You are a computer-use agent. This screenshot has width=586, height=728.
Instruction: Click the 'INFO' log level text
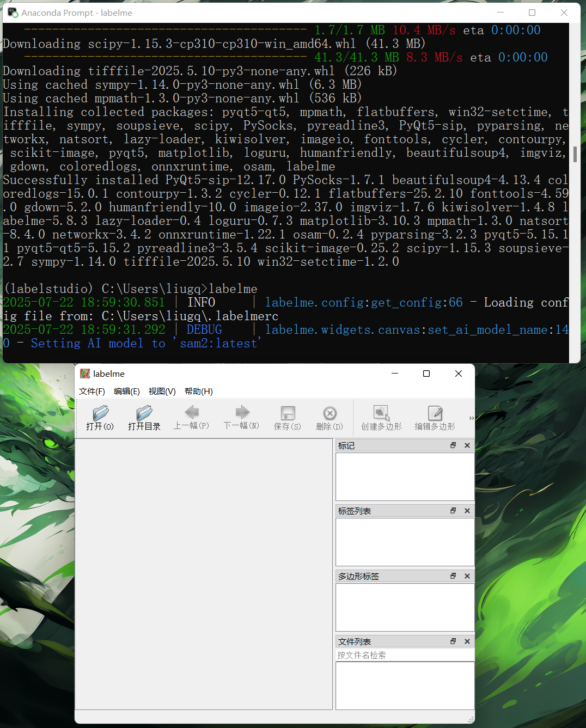pos(201,302)
